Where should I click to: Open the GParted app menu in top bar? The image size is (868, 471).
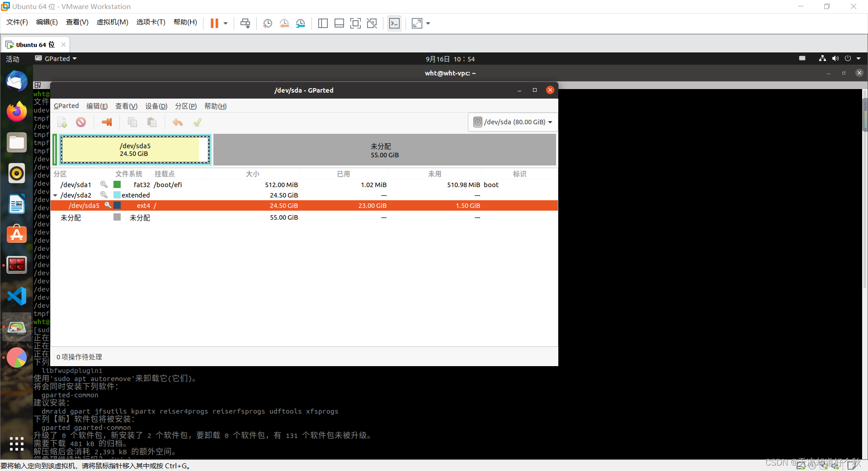(x=56, y=59)
